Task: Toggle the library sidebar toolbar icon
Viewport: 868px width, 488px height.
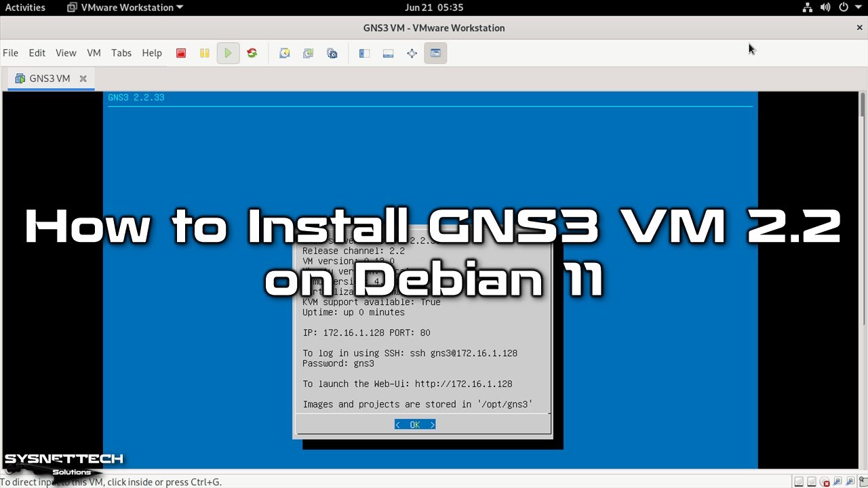Action: 364,53
